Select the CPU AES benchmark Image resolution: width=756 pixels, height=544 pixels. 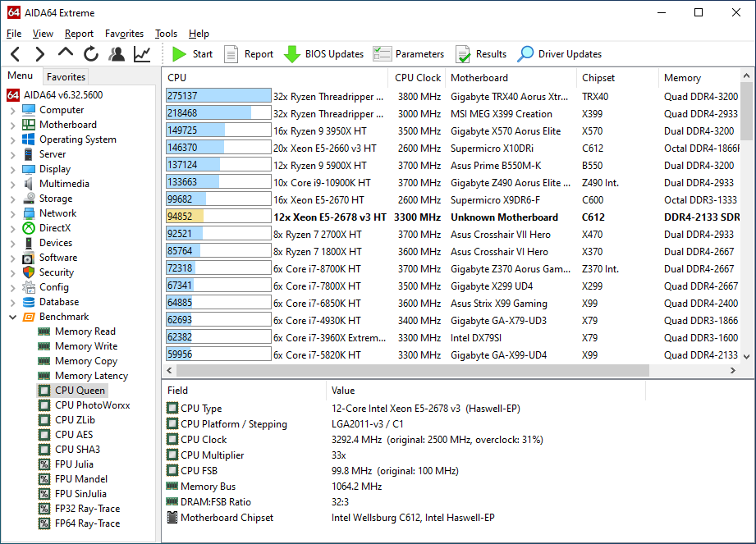(74, 435)
